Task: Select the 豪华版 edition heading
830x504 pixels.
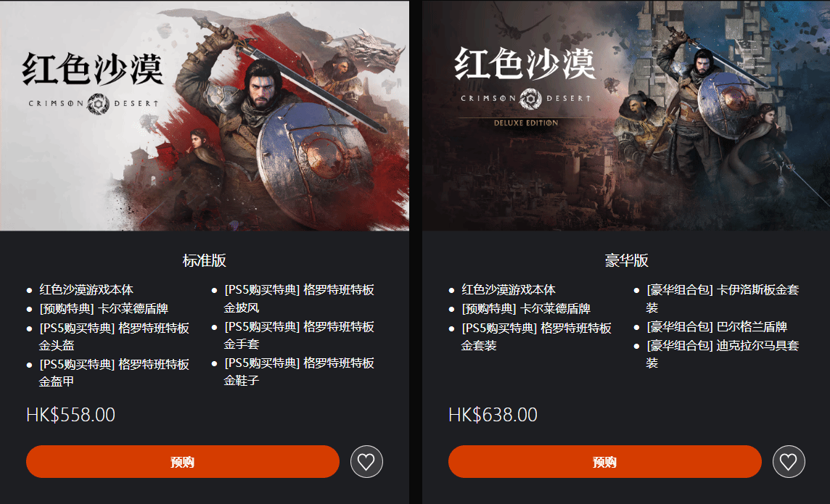Action: (x=627, y=260)
